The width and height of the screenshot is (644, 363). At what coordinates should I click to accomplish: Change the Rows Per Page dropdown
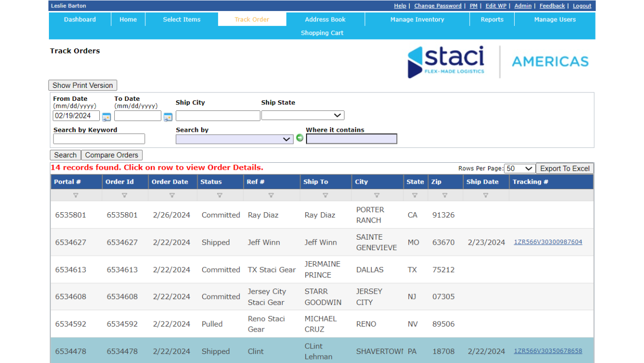520,169
